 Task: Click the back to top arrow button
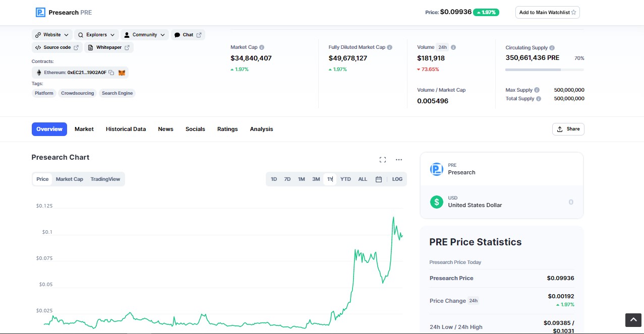pyautogui.click(x=633, y=320)
